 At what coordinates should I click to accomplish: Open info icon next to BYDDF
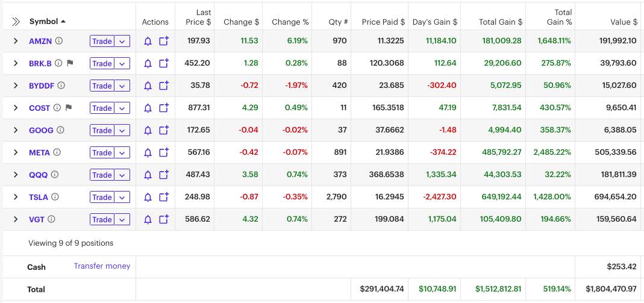(x=61, y=86)
